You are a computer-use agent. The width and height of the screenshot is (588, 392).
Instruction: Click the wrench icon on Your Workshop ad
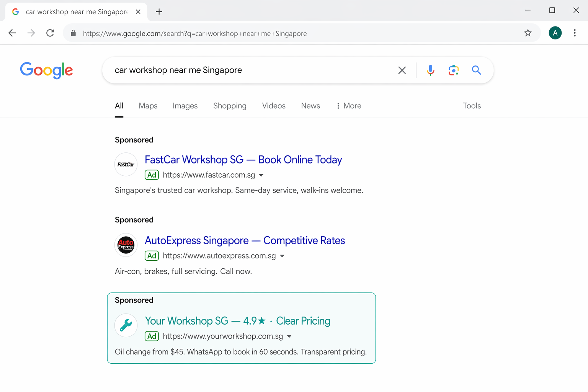pos(126,325)
